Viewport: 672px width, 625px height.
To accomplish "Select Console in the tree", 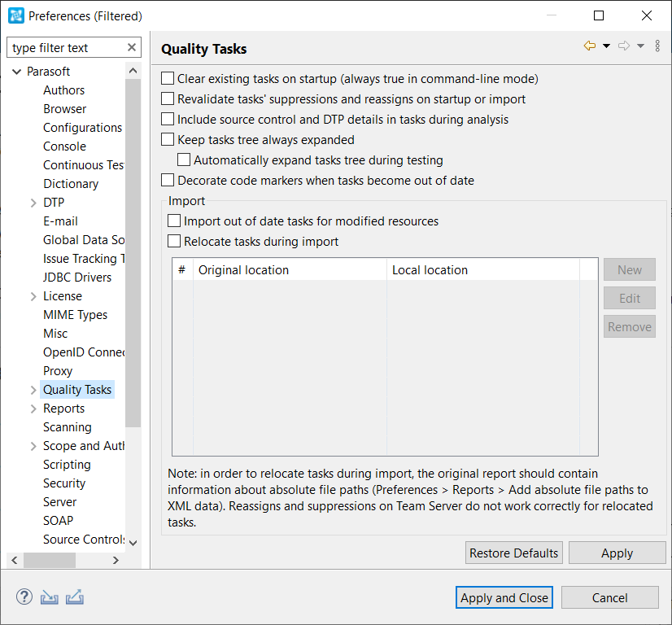I will pyautogui.click(x=65, y=146).
